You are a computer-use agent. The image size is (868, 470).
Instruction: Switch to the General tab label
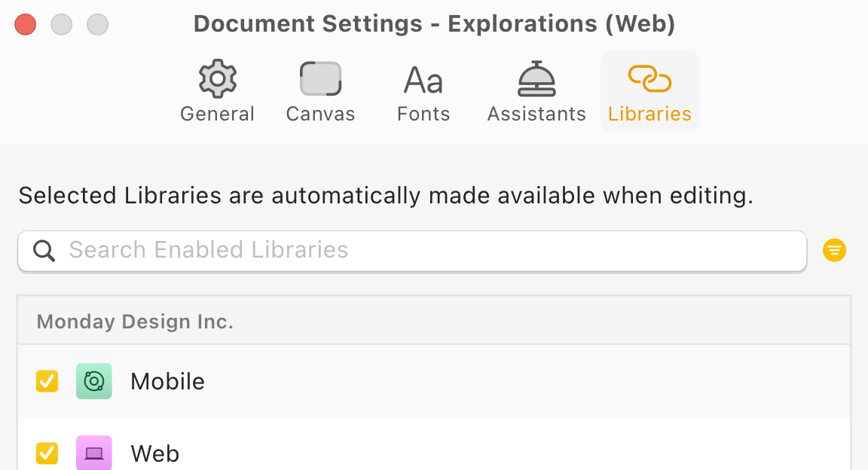pos(217,114)
